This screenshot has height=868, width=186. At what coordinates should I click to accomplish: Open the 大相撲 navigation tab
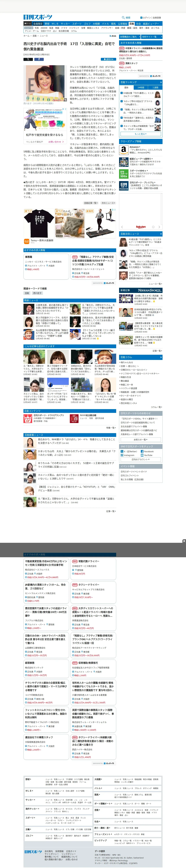[x=96, y=24]
